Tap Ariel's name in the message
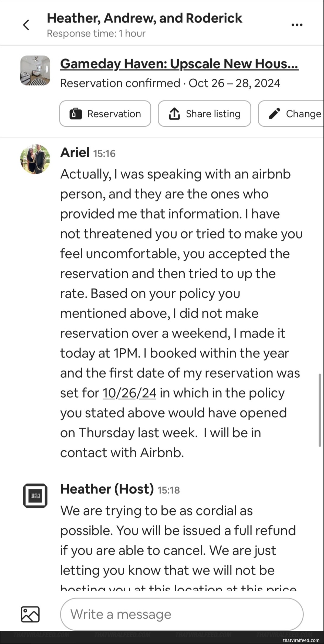This screenshot has height=644, width=324. click(x=75, y=153)
